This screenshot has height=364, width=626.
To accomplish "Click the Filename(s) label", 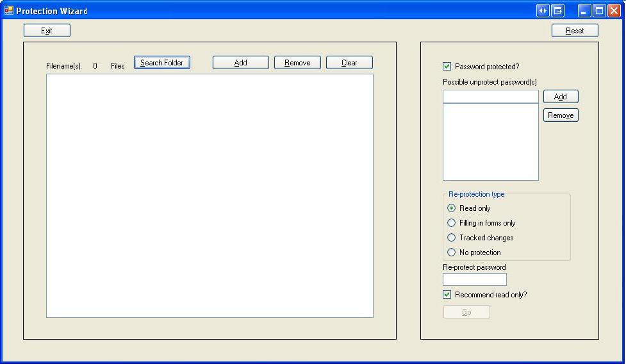I will (x=64, y=66).
